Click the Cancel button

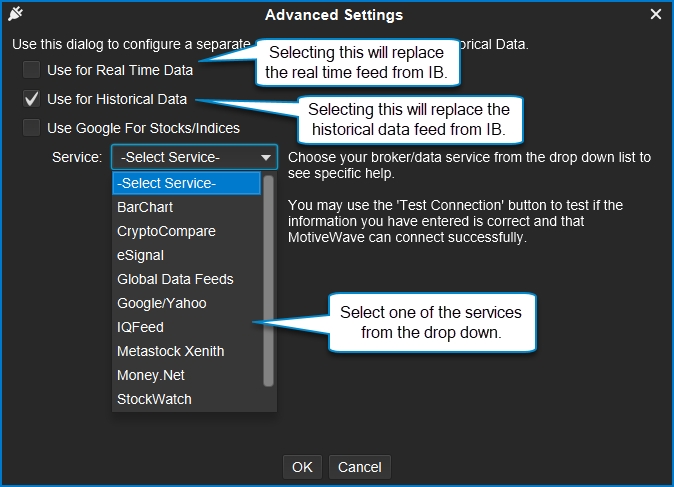tap(360, 467)
